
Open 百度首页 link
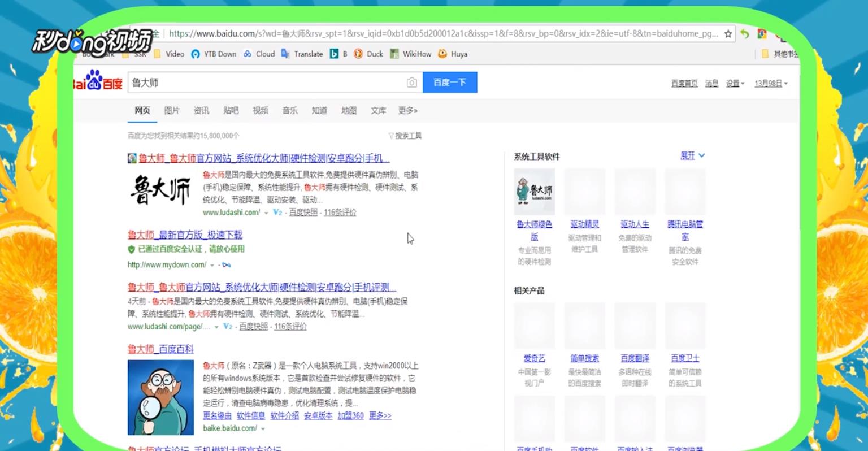684,84
